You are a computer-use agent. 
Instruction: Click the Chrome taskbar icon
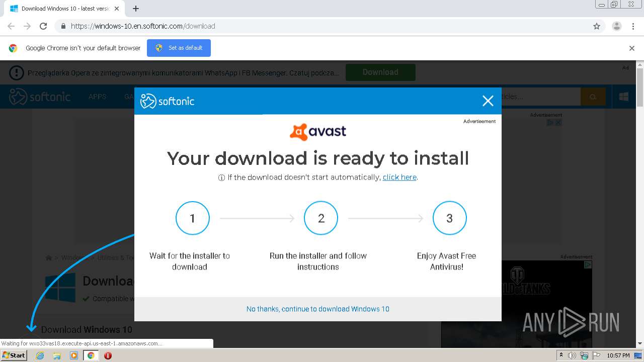click(91, 355)
